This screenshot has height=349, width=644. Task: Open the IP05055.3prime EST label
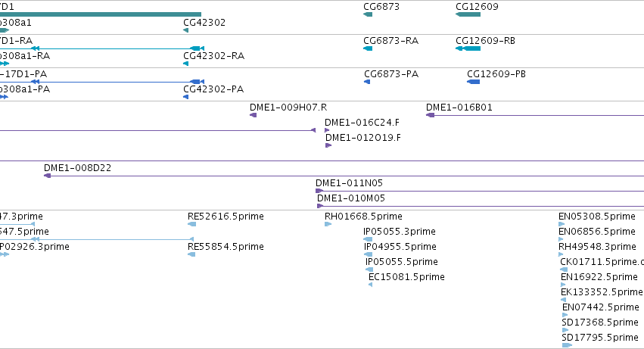[x=400, y=232]
